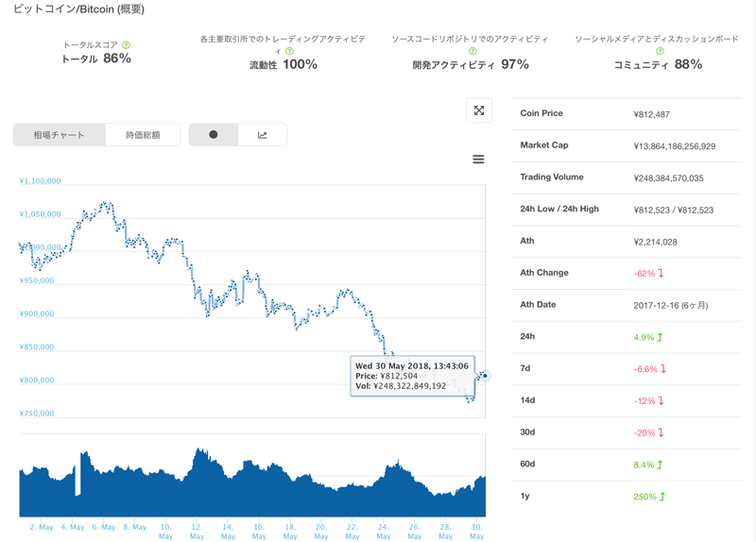This screenshot has height=542, width=756.
Task: Click the ¥1,100,000 y-axis label
Action: pos(40,181)
